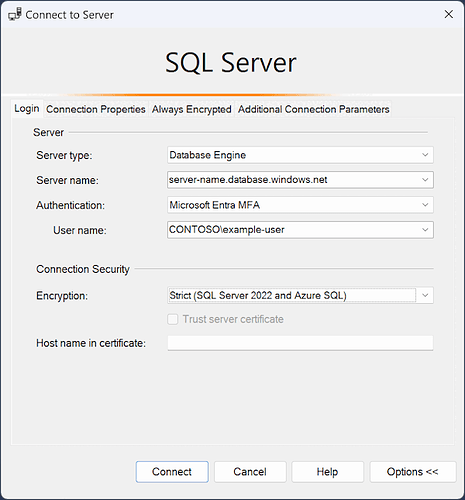Expand the Authentication dropdown arrow

coord(425,205)
